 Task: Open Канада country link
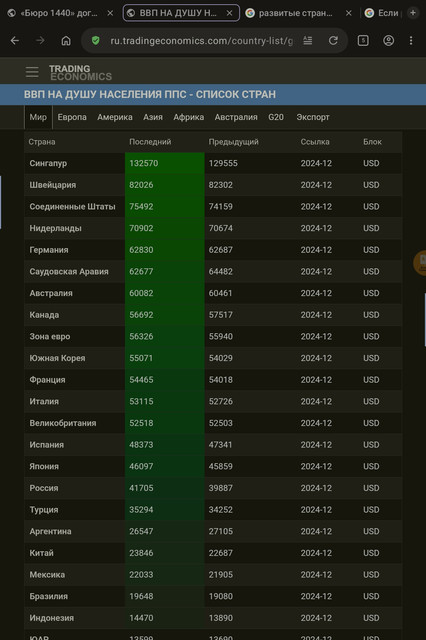tap(44, 315)
